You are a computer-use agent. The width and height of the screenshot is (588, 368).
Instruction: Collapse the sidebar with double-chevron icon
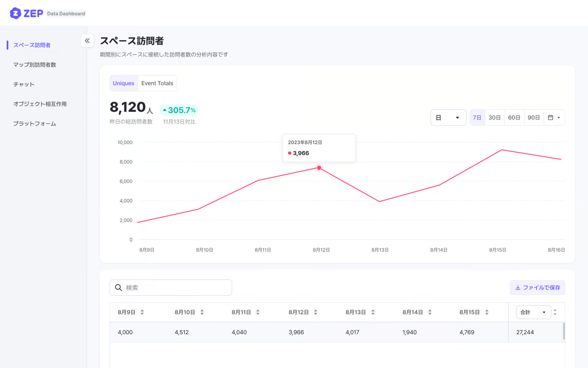[87, 41]
